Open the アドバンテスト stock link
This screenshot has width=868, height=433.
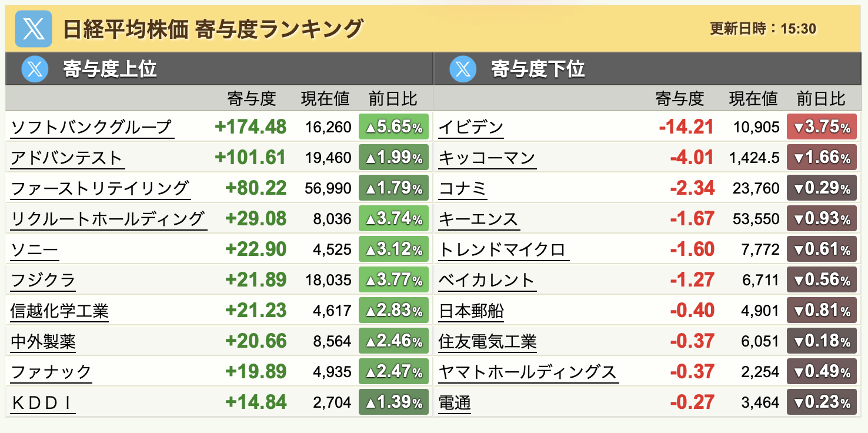(67, 158)
